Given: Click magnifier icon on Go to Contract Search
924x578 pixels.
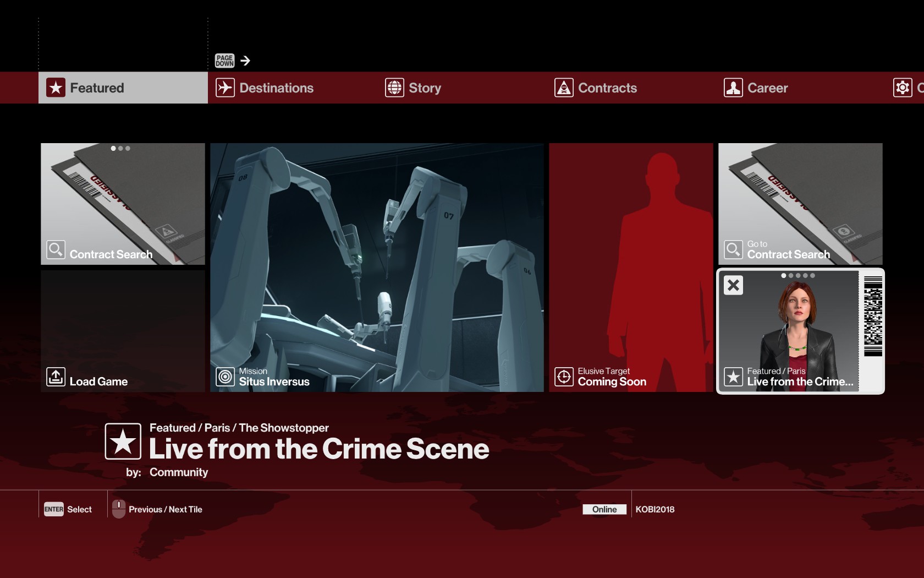Looking at the screenshot, I should coord(733,250).
